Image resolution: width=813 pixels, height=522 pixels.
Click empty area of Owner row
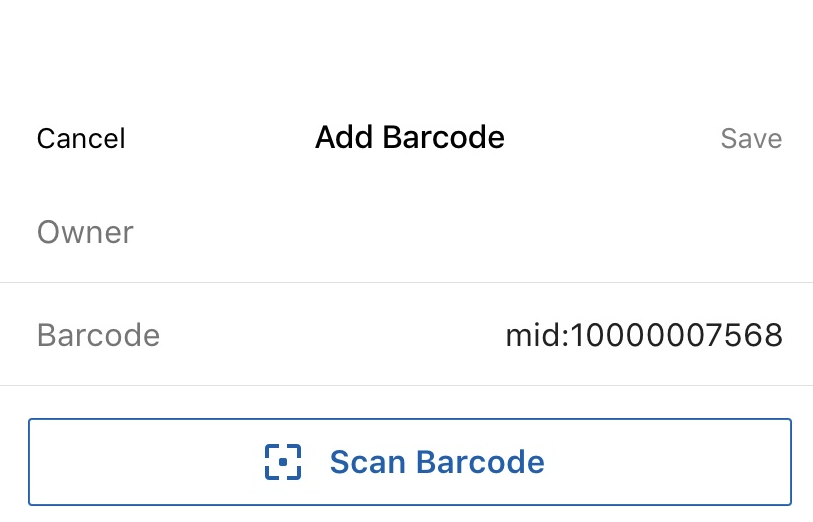(467, 232)
